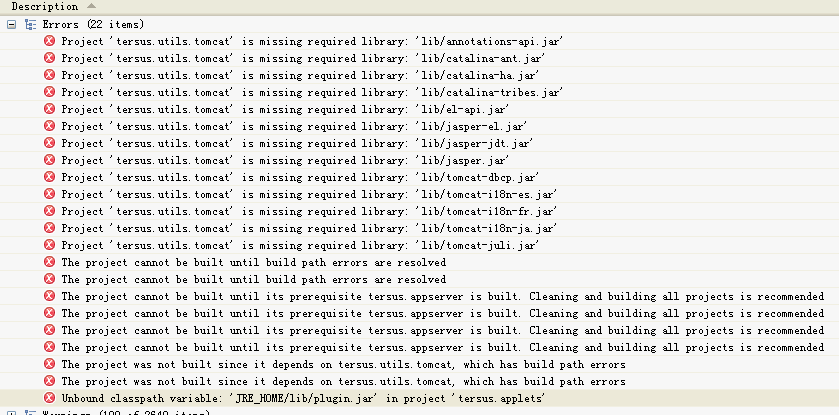
Task: Select the missing 'lib/catalina-ant.jar' error text
Action: pos(303,58)
